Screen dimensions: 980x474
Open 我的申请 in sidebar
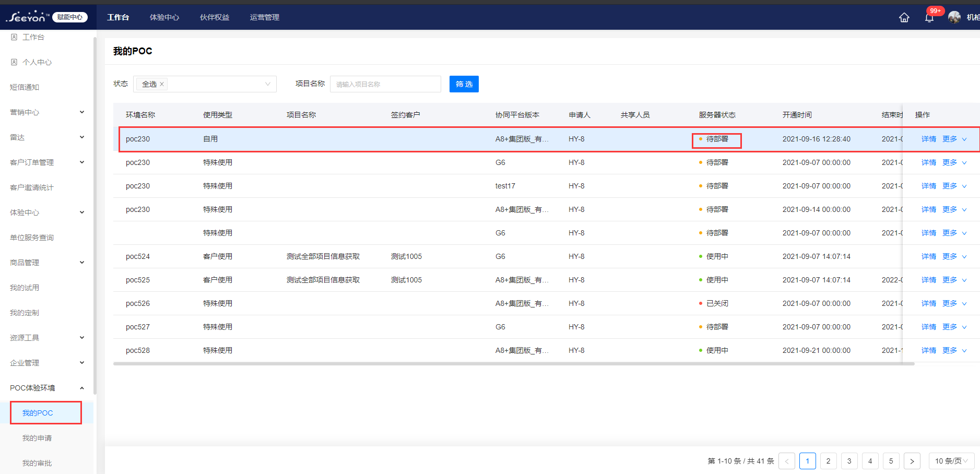click(x=37, y=438)
